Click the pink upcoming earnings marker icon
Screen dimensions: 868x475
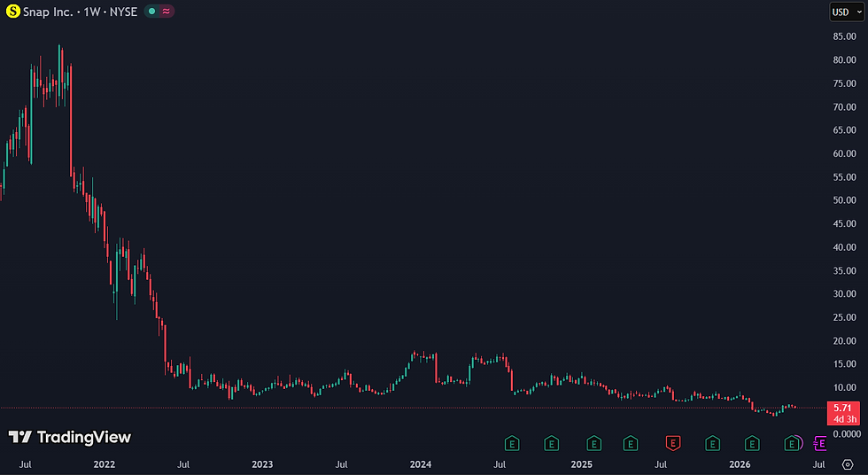tap(820, 443)
